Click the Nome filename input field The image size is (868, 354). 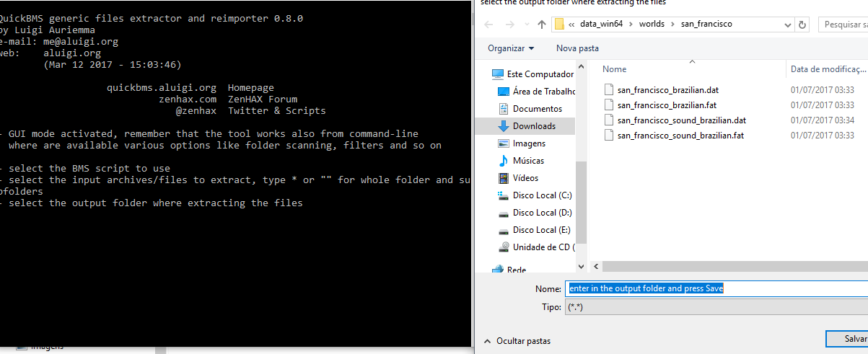(716, 288)
